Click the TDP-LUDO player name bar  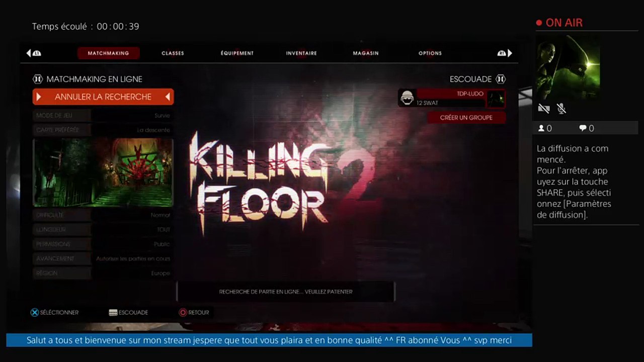[451, 94]
